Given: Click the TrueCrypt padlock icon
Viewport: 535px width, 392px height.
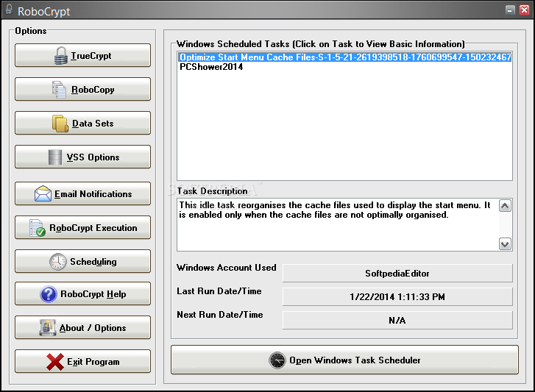Looking at the screenshot, I should pos(61,56).
